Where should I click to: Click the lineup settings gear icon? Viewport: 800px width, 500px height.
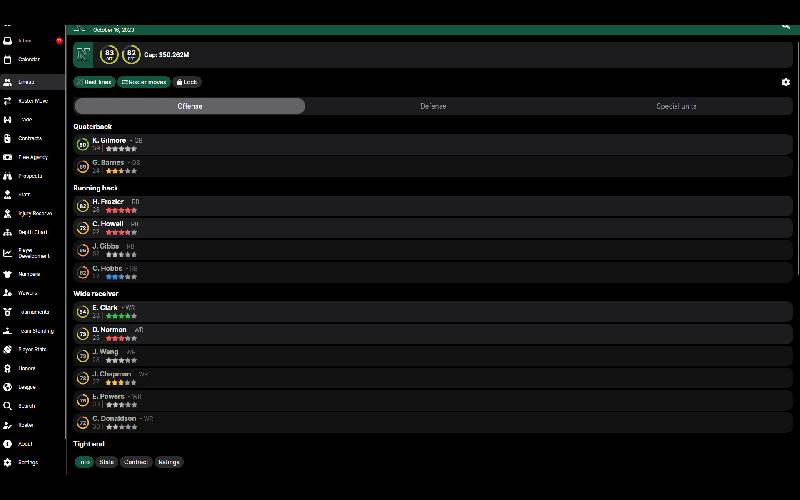[x=785, y=82]
